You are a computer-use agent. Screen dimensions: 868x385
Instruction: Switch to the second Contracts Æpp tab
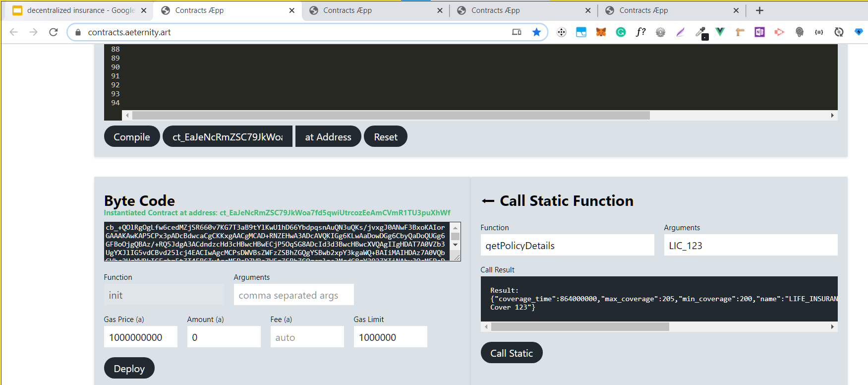375,10
